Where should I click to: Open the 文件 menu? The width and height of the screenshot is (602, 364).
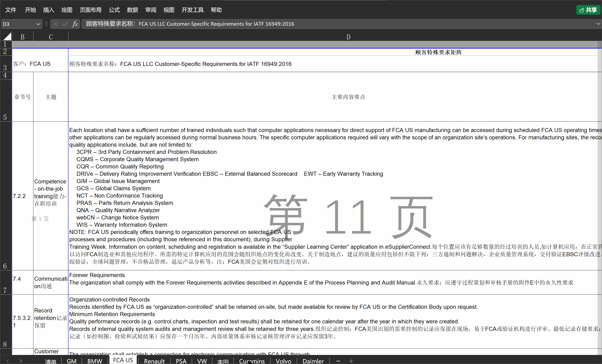coord(11,10)
